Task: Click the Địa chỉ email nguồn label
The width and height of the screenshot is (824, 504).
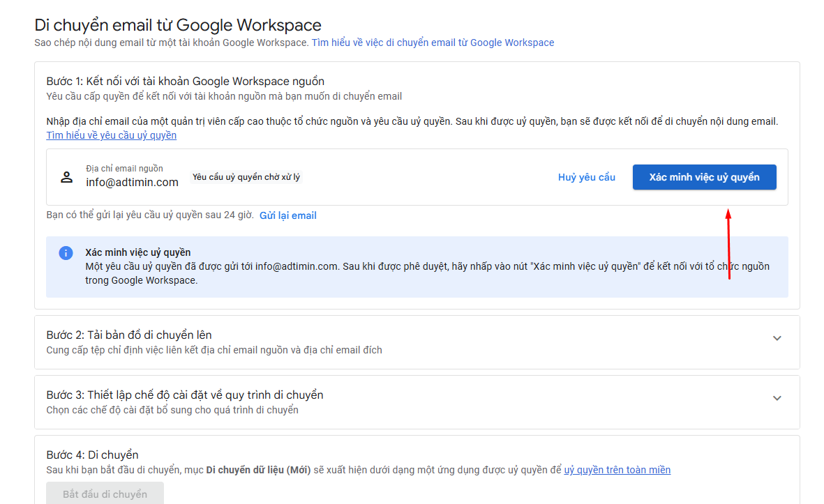Action: pos(125,168)
